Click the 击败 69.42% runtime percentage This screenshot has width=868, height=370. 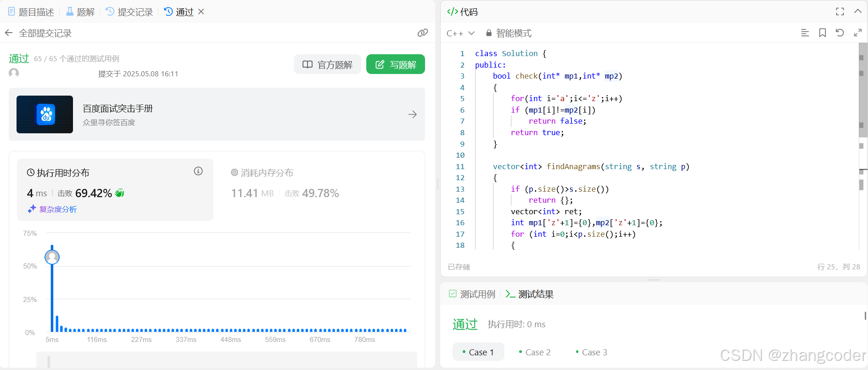(x=85, y=193)
